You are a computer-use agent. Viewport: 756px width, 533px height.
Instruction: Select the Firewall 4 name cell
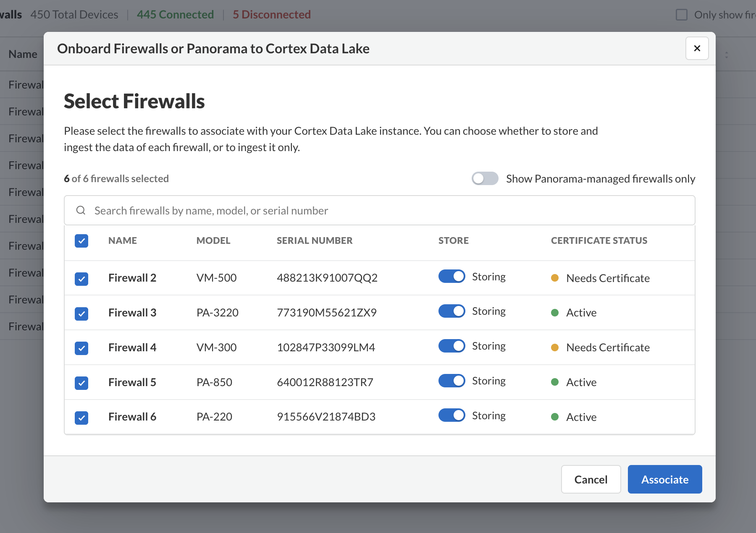pos(132,347)
